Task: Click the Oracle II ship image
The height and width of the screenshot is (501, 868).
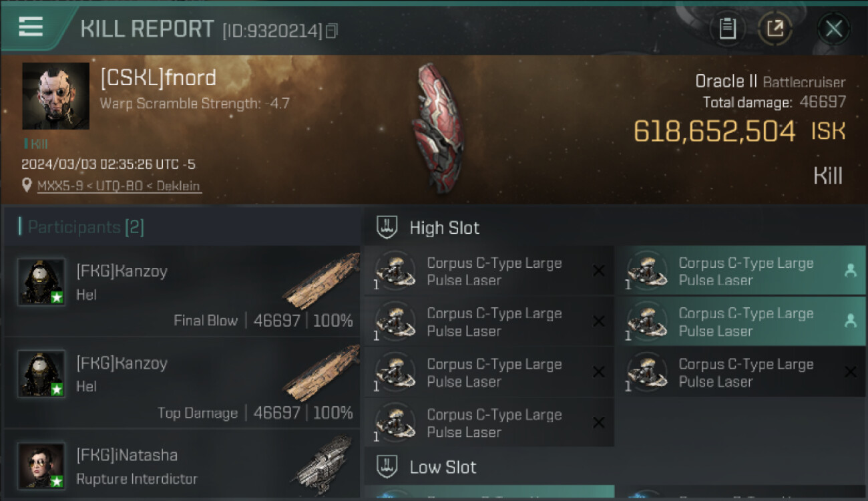Action: [438, 127]
